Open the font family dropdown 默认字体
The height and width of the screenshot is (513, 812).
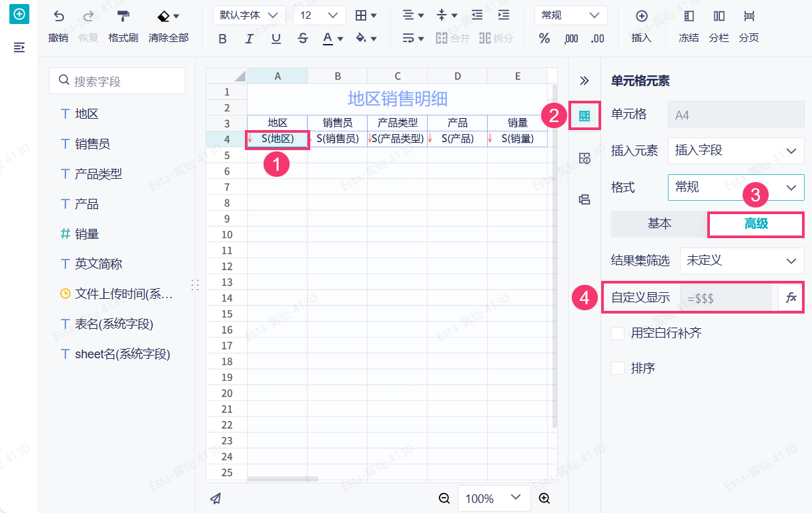(x=250, y=15)
